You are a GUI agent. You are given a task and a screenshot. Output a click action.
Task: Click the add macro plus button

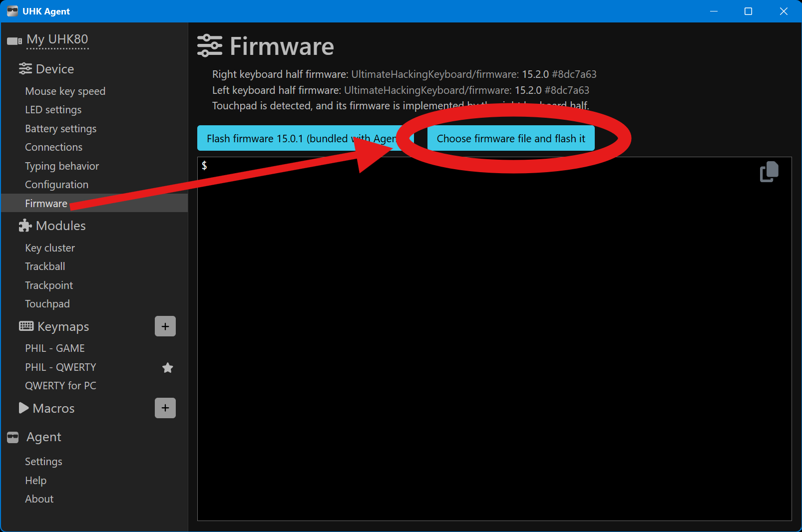point(165,408)
